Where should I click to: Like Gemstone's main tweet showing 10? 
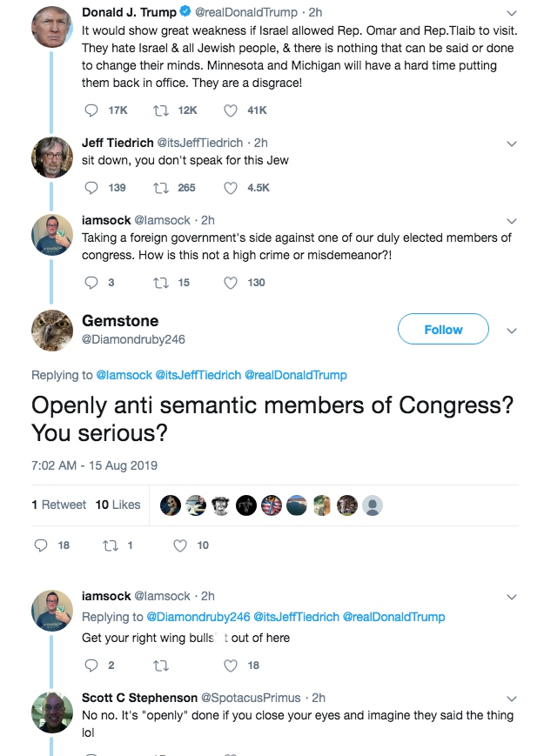click(x=180, y=545)
